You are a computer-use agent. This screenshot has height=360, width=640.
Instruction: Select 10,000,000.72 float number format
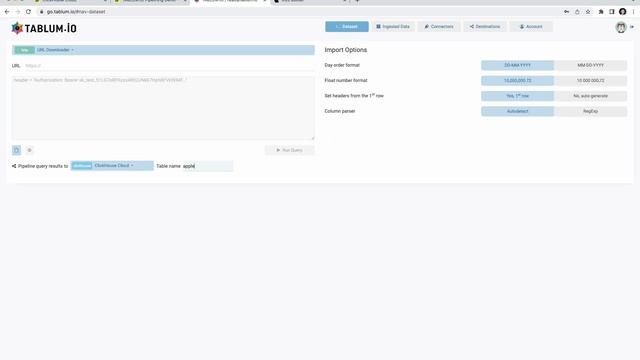coord(518,80)
